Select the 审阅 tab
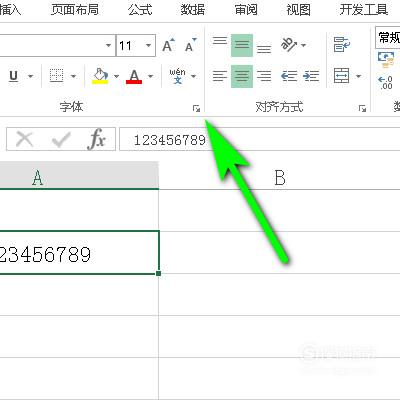This screenshot has height=400, width=400. (246, 10)
